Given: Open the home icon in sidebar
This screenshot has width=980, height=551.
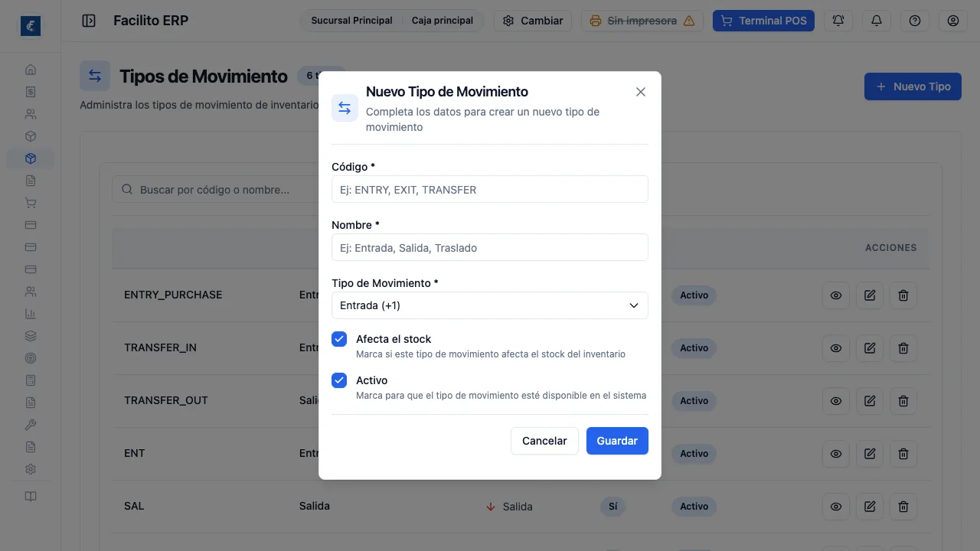Looking at the screenshot, I should 31,70.
